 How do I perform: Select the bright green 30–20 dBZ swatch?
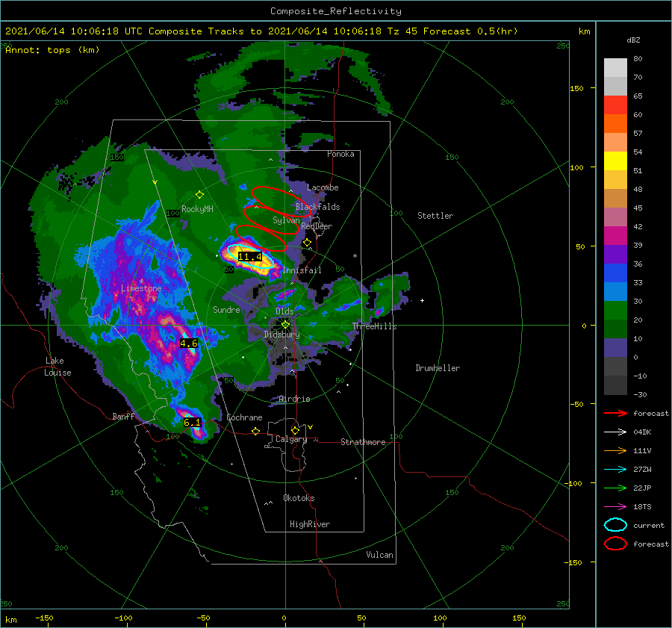click(615, 311)
